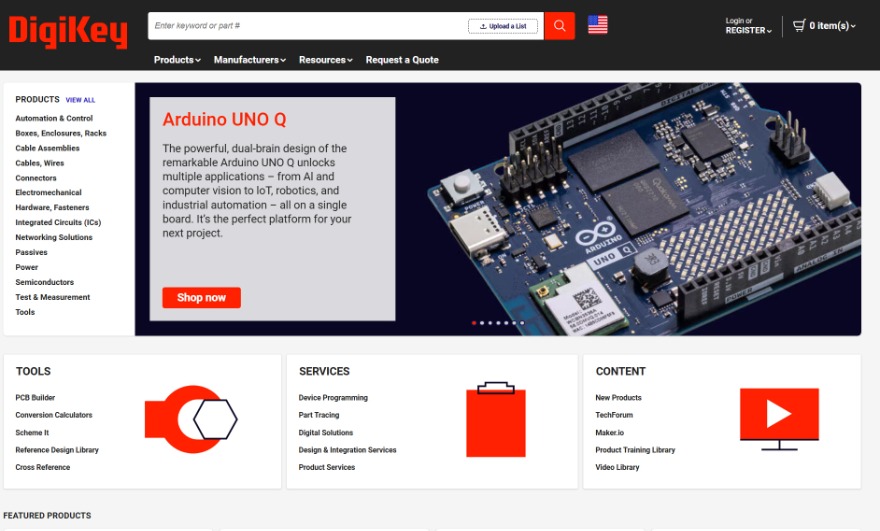880x531 pixels.
Task: Select the last carousel slide dot
Action: (x=521, y=323)
